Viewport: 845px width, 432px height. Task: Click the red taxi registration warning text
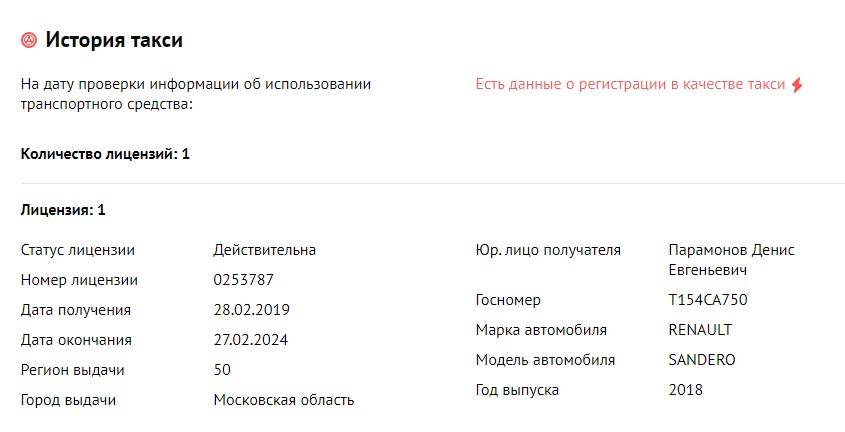pyautogui.click(x=630, y=85)
